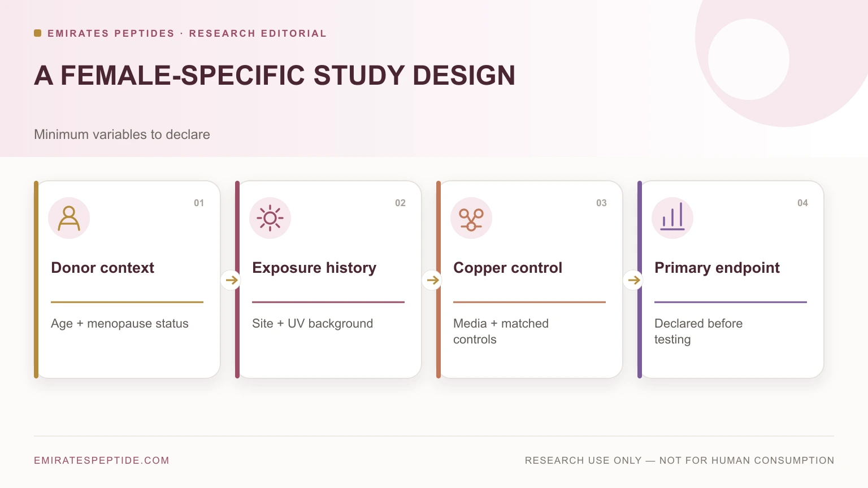Viewport: 868px width, 488px height.
Task: Click the step number '02' label
Action: coord(400,203)
